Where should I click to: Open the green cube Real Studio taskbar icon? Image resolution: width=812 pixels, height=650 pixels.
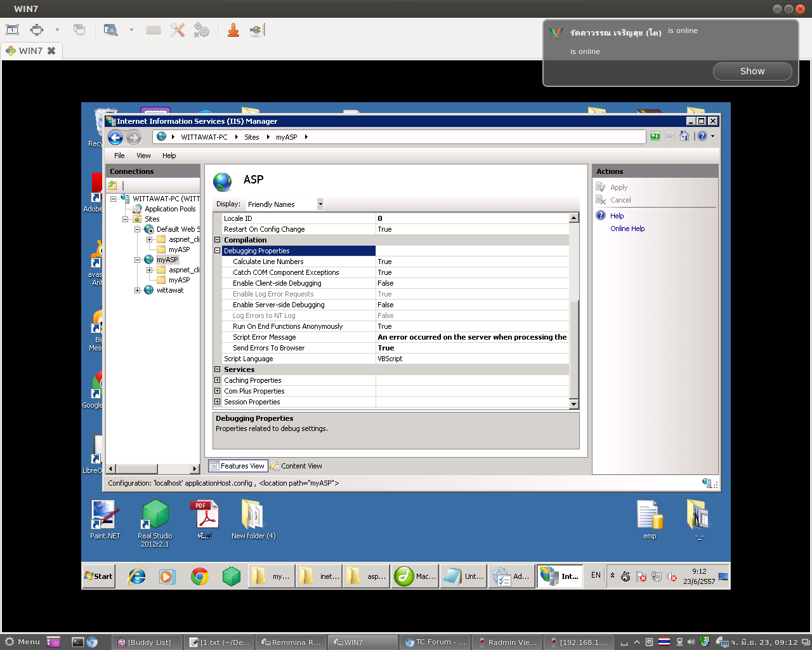(232, 576)
